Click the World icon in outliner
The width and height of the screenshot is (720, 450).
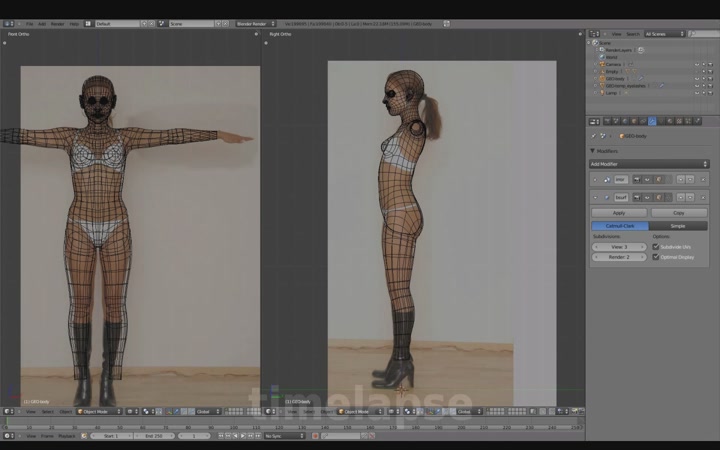[x=602, y=57]
